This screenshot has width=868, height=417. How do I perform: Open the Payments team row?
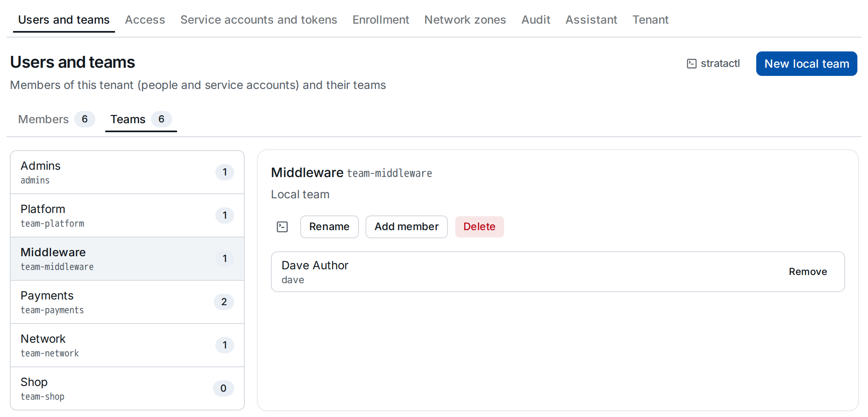point(127,302)
